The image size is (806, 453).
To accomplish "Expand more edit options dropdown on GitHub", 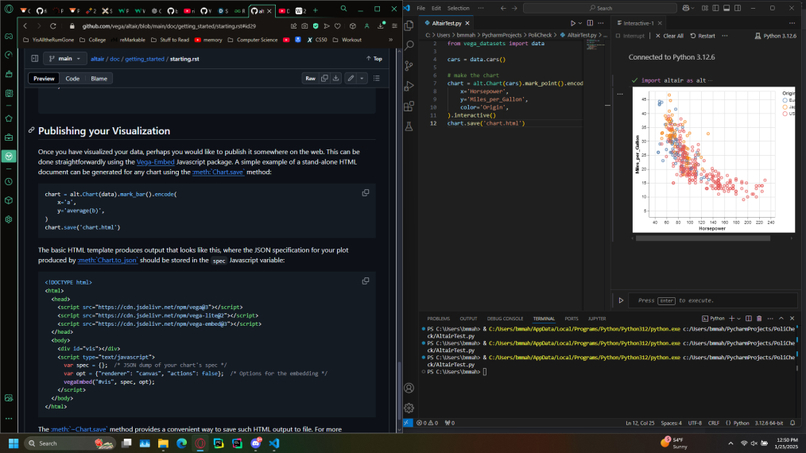I will [x=362, y=79].
